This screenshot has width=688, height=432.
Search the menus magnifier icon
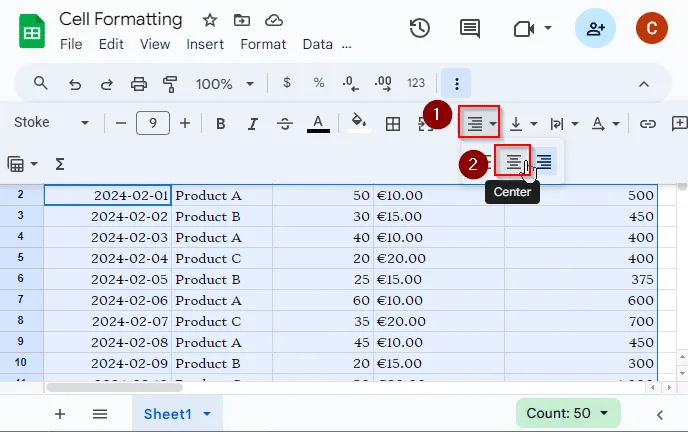click(x=41, y=83)
